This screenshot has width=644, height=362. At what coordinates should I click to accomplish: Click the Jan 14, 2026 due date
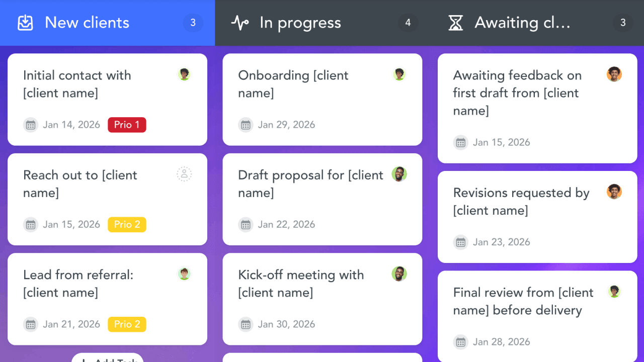click(x=71, y=125)
